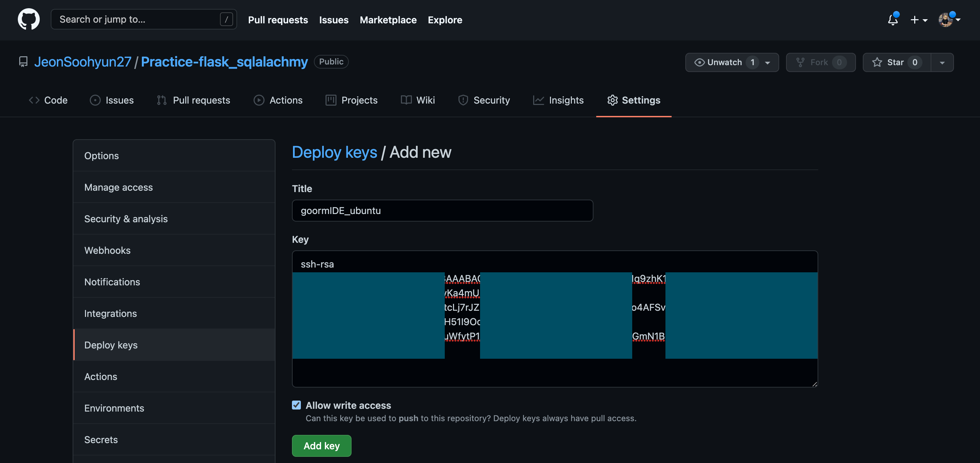The width and height of the screenshot is (980, 463).
Task: Open Webhooks settings
Action: tap(174, 251)
